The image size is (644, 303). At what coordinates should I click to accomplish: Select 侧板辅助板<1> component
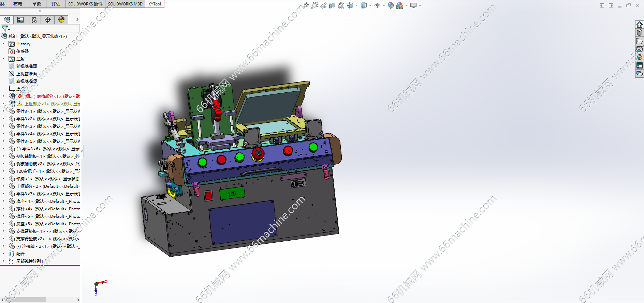point(44,156)
